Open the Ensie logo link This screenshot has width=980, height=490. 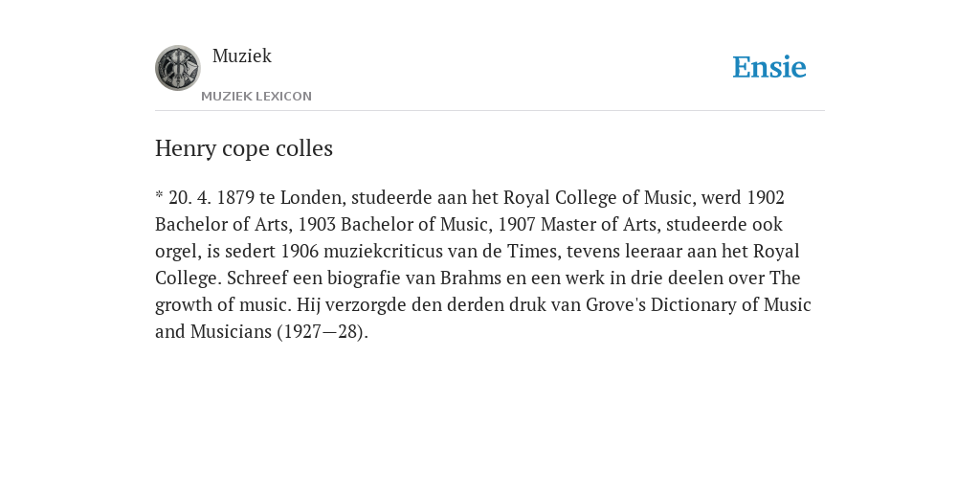click(769, 67)
